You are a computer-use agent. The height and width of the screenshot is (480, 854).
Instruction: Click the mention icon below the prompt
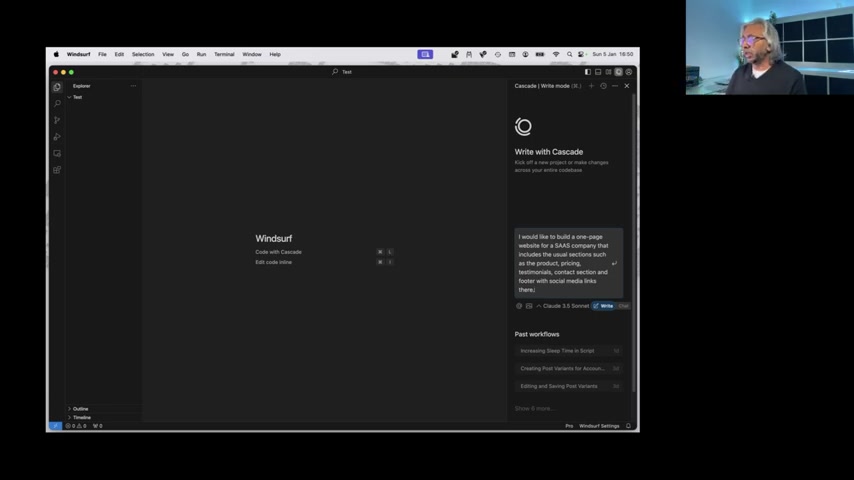tap(519, 306)
